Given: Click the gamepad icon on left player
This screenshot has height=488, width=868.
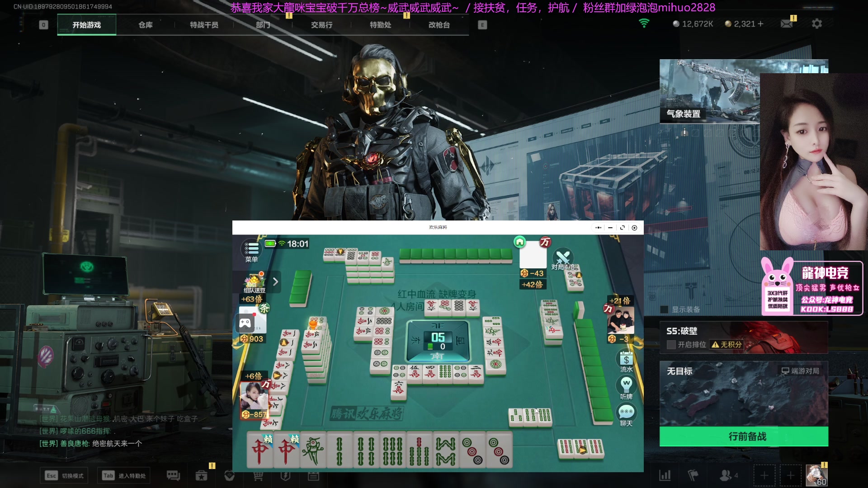Looking at the screenshot, I should pos(245,323).
